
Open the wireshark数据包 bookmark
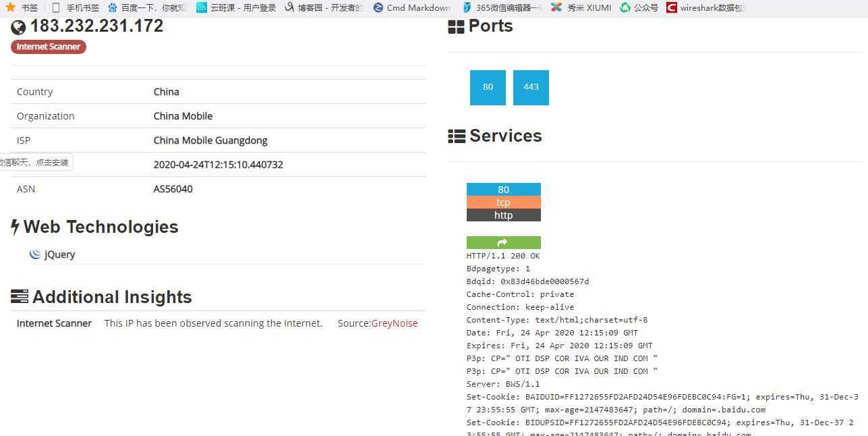(x=705, y=8)
